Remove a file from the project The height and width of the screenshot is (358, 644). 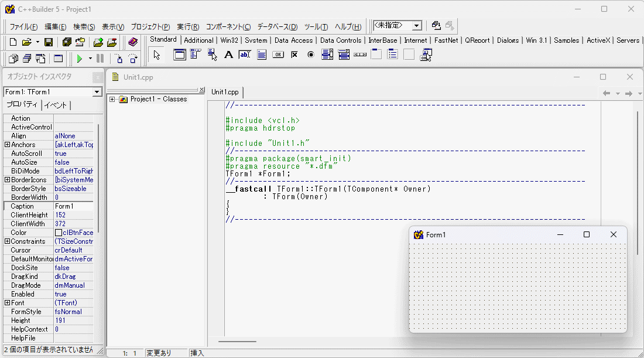click(x=112, y=42)
